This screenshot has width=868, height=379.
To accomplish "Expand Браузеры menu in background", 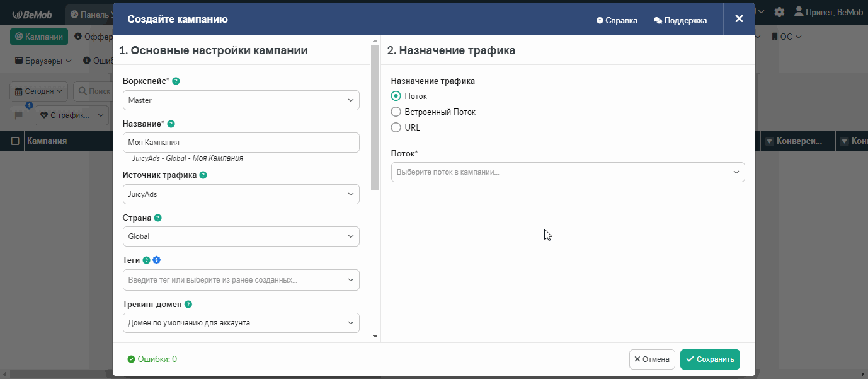I will tap(43, 61).
